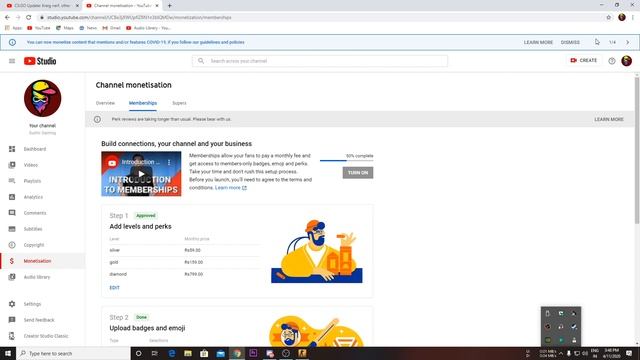Image resolution: width=640 pixels, height=360 pixels.
Task: Click the CREATE button
Action: (x=584, y=60)
